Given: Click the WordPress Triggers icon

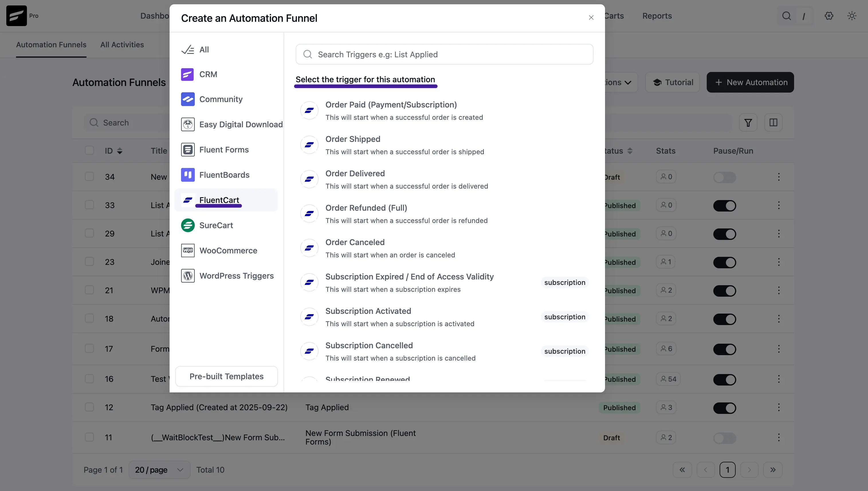Looking at the screenshot, I should pyautogui.click(x=188, y=276).
